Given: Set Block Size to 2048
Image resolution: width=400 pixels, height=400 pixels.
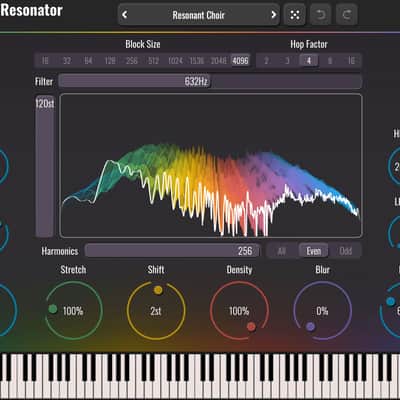Looking at the screenshot, I should point(218,61).
